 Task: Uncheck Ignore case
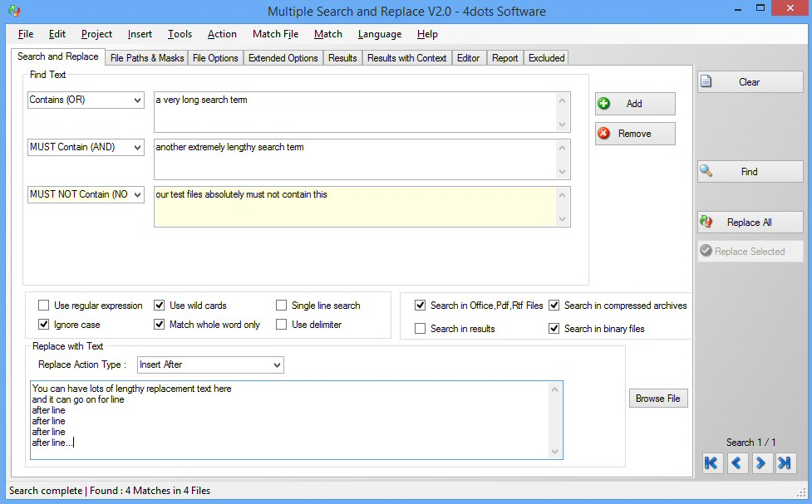(44, 324)
